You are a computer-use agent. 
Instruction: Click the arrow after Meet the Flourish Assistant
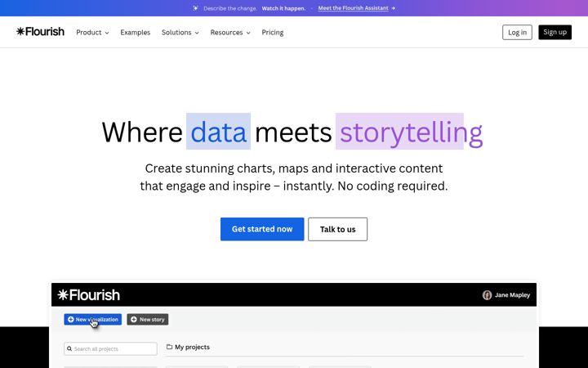[x=393, y=8]
